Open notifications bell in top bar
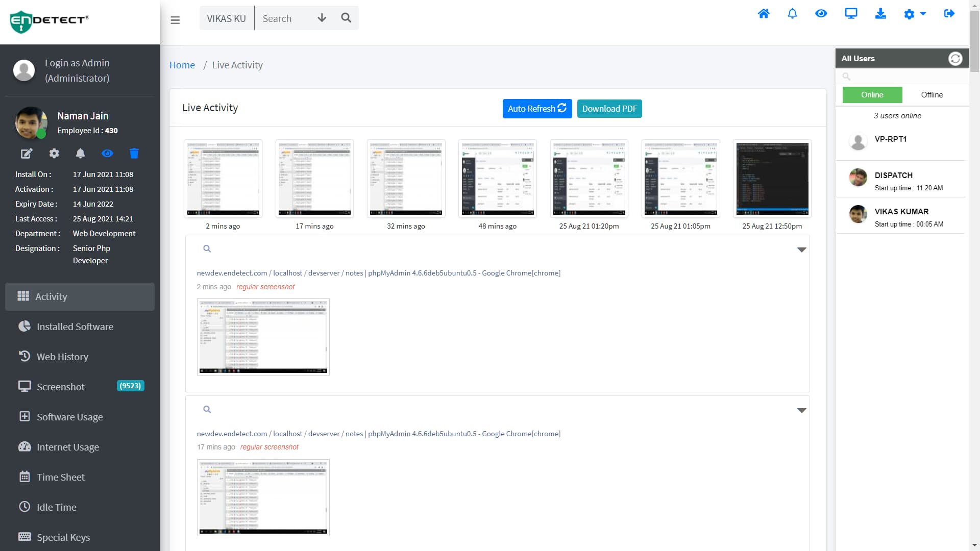The width and height of the screenshot is (980, 551). click(792, 14)
